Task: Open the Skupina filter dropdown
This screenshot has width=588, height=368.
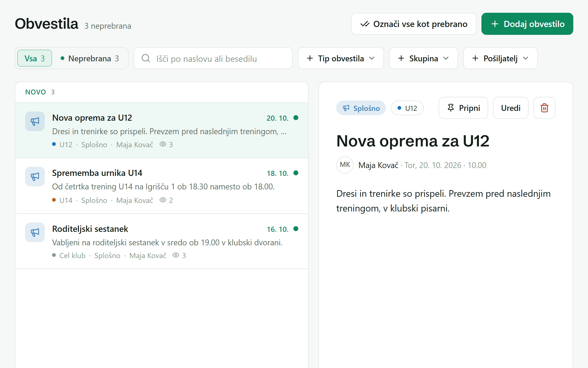Action: coord(423,58)
